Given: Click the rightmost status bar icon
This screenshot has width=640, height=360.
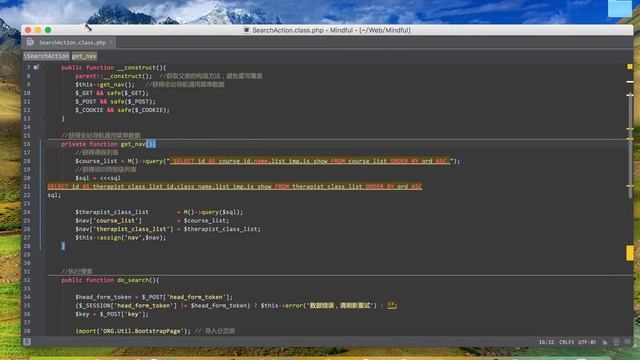Looking at the screenshot, I should [x=627, y=342].
